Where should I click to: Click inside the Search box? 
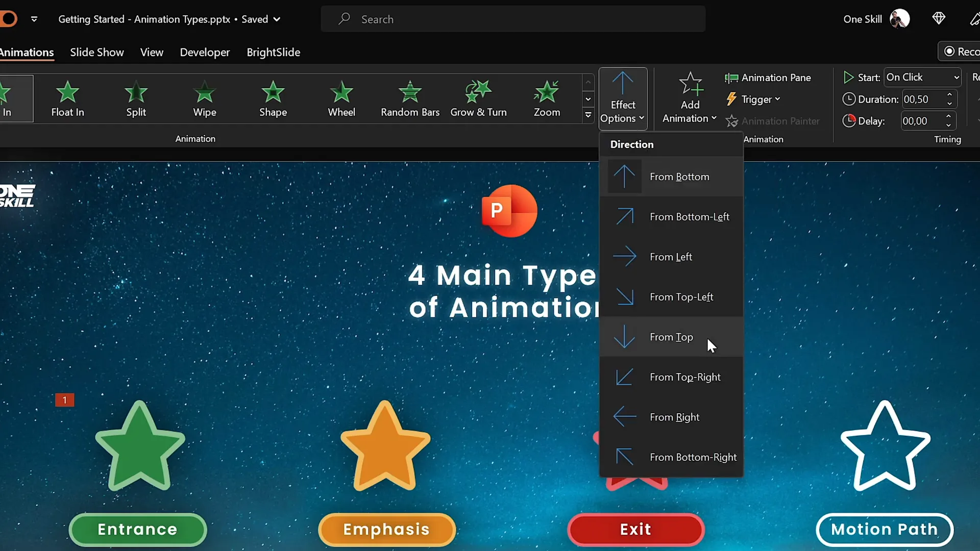pos(512,19)
